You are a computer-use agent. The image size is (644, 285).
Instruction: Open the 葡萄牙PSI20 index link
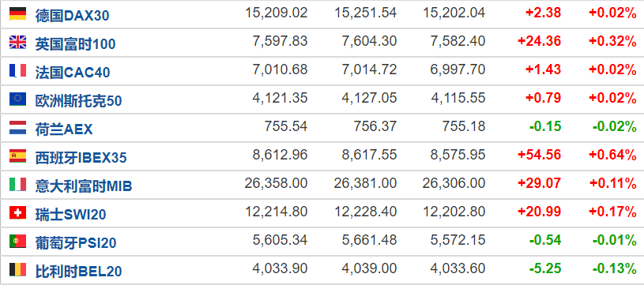76,242
